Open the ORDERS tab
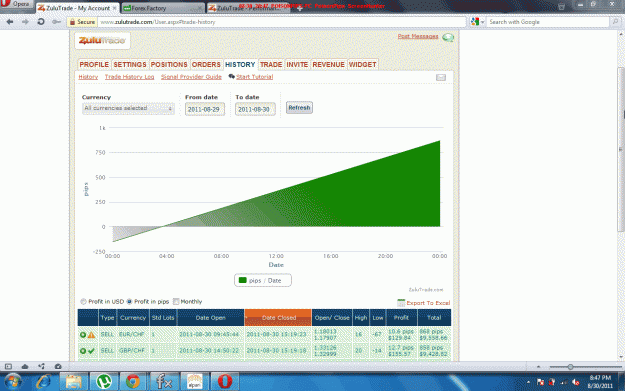Viewport: 625px width, 391px height. pyautogui.click(x=206, y=65)
